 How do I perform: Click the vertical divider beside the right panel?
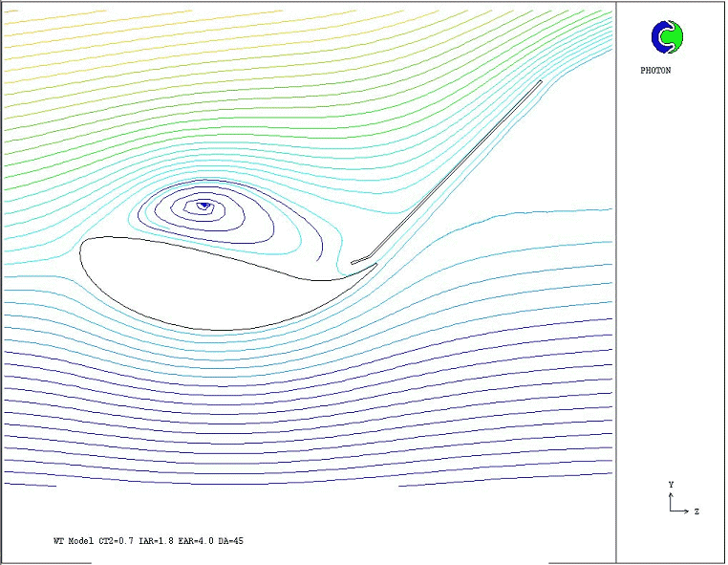(x=616, y=287)
